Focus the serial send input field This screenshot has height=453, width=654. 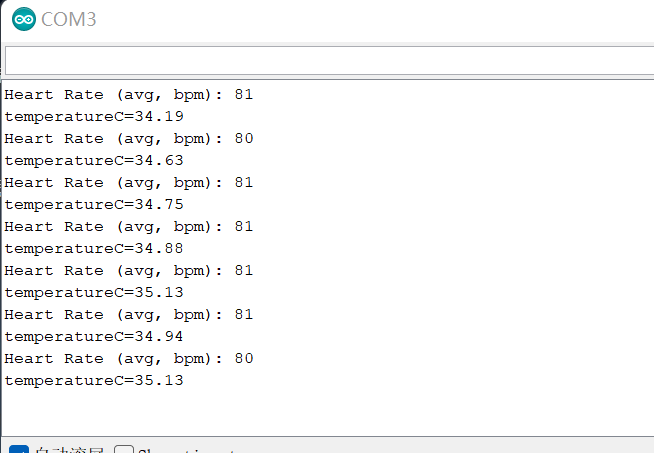[x=327, y=60]
